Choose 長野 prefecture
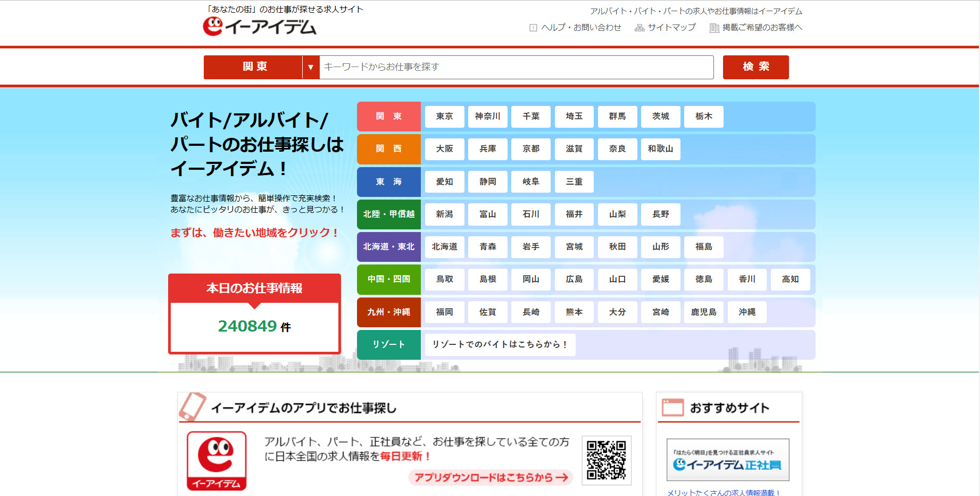This screenshot has height=496, width=980. click(x=661, y=214)
